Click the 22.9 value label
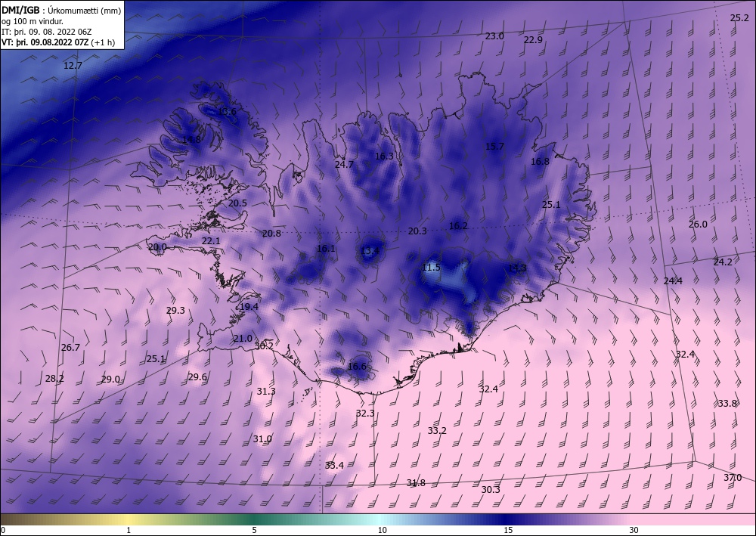The width and height of the screenshot is (756, 536). click(533, 40)
